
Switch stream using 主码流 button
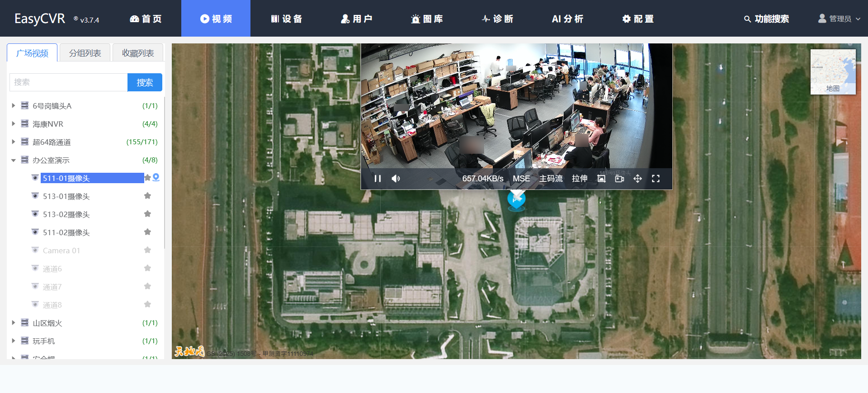click(x=551, y=179)
